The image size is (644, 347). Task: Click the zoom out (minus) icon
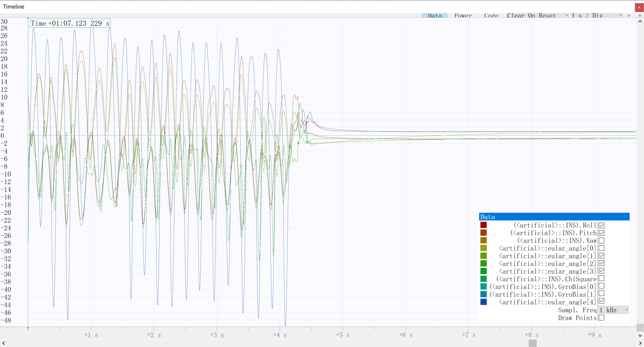point(629,16)
